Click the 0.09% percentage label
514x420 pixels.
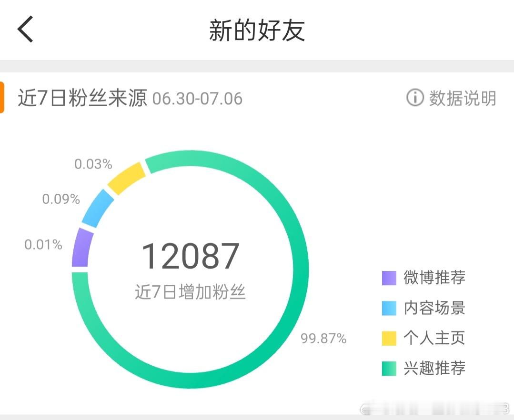click(61, 199)
